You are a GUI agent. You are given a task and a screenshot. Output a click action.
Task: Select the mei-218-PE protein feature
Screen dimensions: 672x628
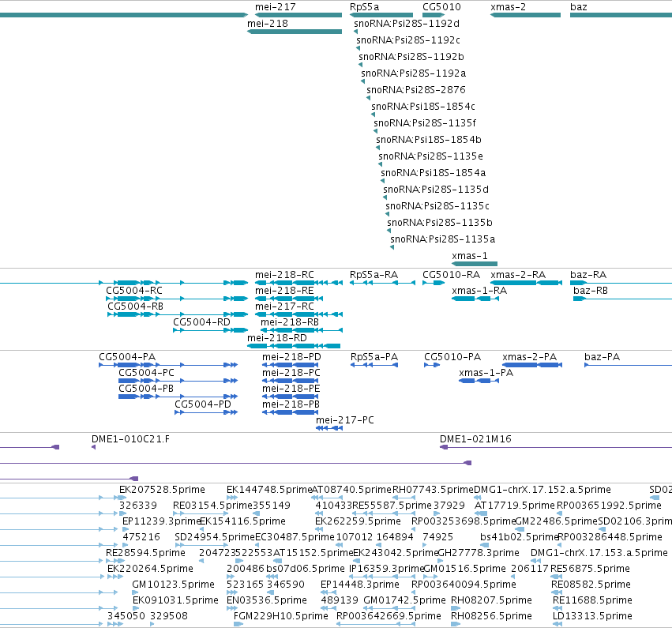(291, 397)
